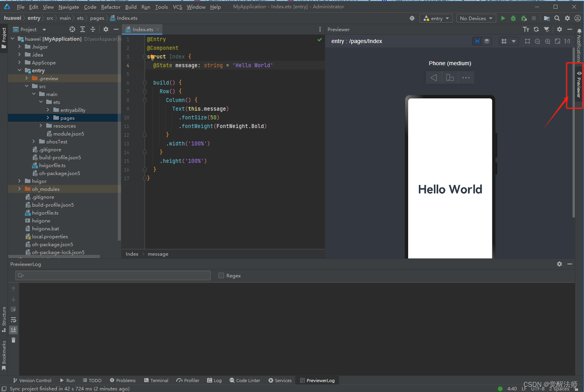Click the font size Tt icon in Previewer
The height and width of the screenshot is (392, 584).
(526, 29)
